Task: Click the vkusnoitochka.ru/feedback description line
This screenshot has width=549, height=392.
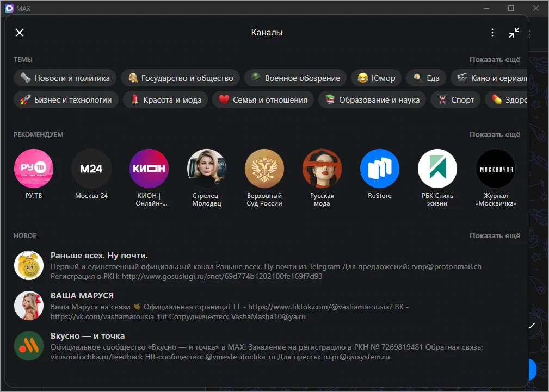Action: pos(220,357)
